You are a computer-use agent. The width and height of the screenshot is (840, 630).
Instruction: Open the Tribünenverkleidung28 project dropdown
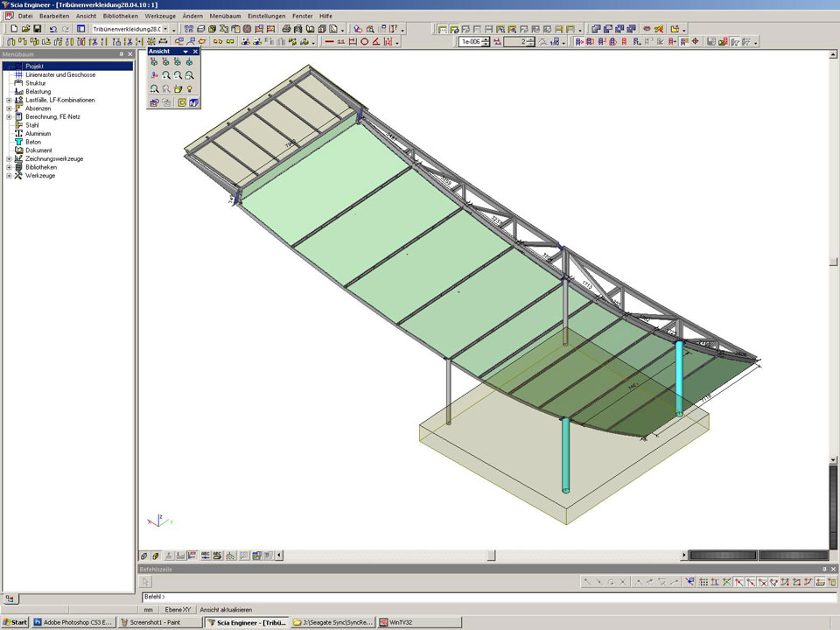165,29
